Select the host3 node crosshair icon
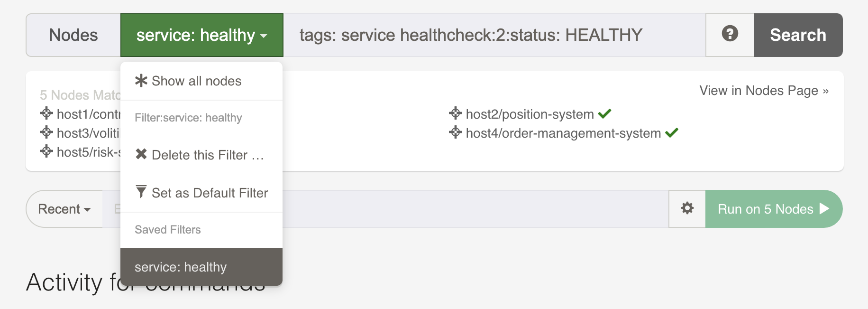 click(x=46, y=132)
